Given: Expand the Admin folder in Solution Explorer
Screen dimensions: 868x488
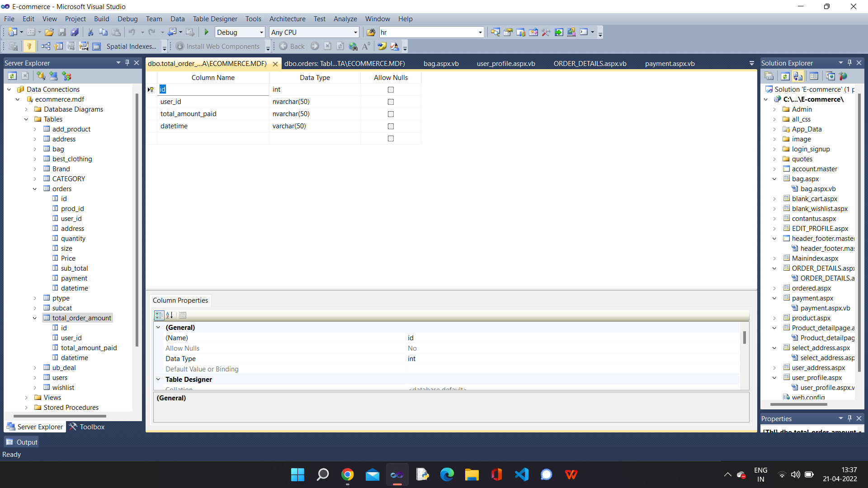Looking at the screenshot, I should (x=774, y=109).
